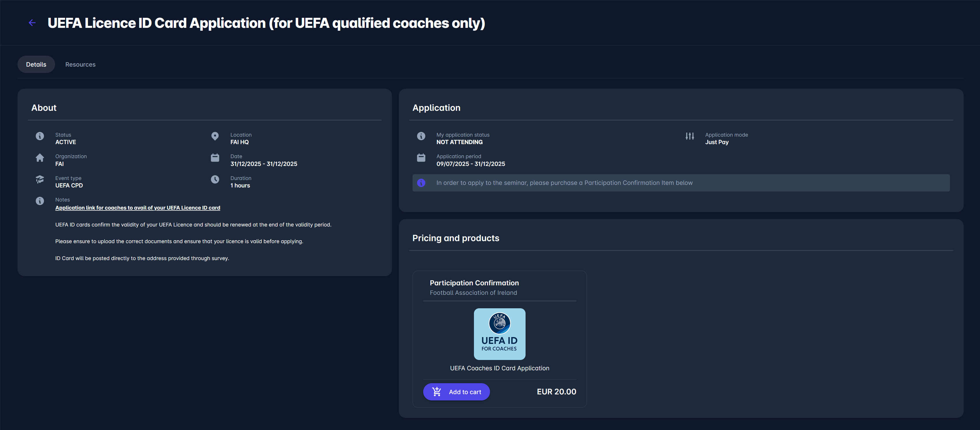Click the UEFA ID for Coaches thumbnail

[x=499, y=334]
